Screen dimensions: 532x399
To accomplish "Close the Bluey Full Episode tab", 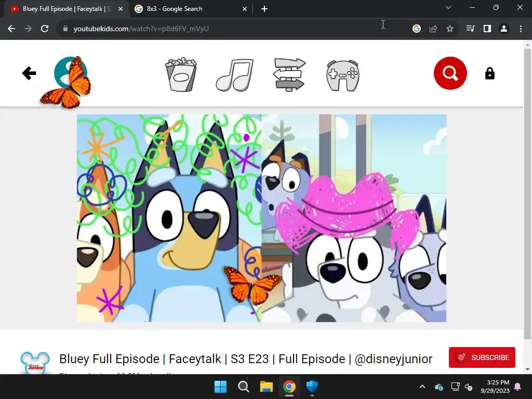I will pyautogui.click(x=121, y=9).
